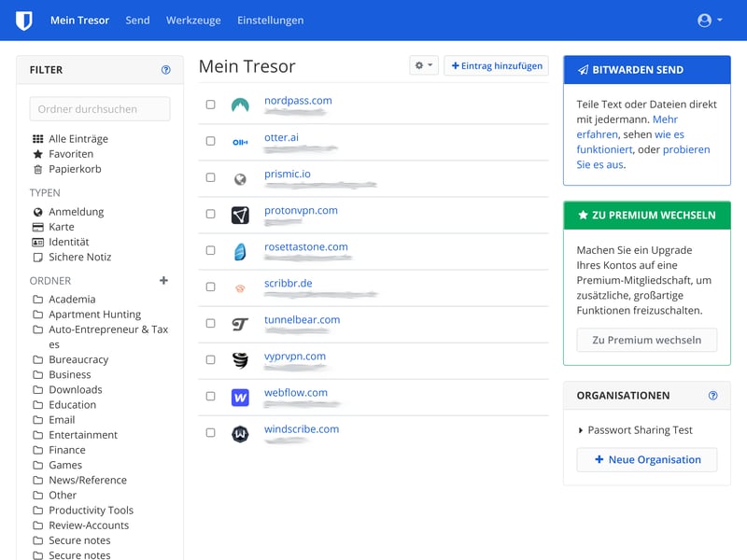The image size is (747, 560).
Task: Switch to the Send page
Action: pyautogui.click(x=137, y=20)
